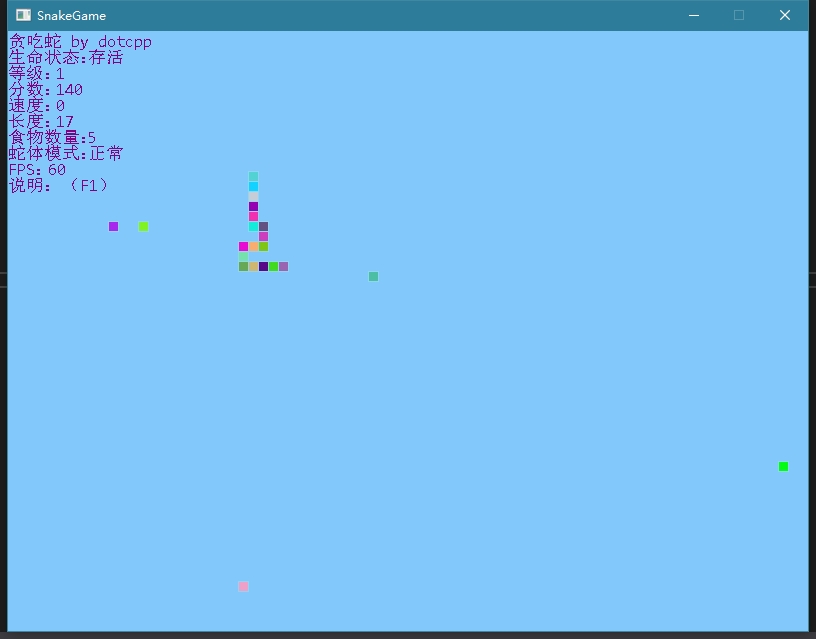
Task: Minimize the SnakeGame window
Action: 694,15
